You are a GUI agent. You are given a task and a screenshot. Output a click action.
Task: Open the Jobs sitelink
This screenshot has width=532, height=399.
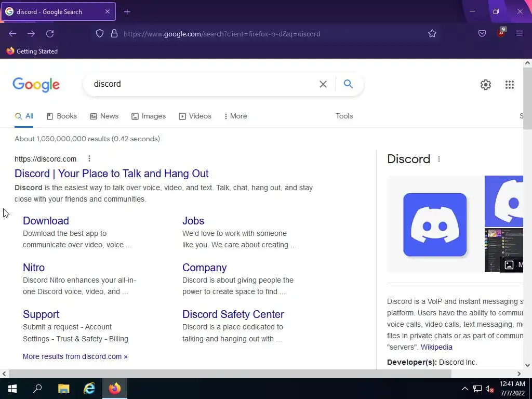point(193,220)
